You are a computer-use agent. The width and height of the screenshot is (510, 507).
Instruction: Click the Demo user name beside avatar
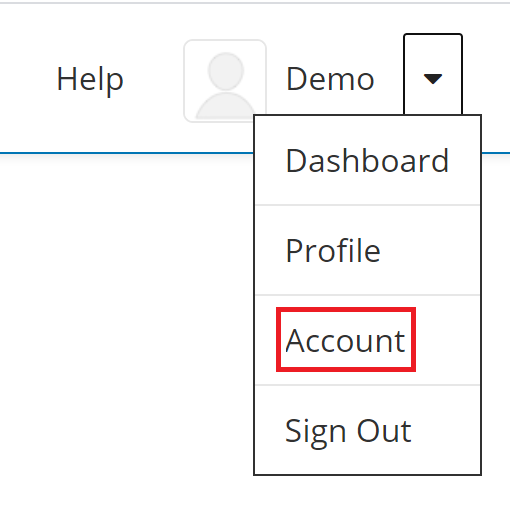[330, 79]
